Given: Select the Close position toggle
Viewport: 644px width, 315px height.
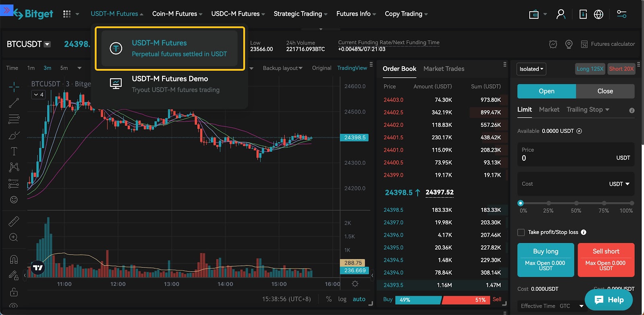Looking at the screenshot, I should [605, 91].
